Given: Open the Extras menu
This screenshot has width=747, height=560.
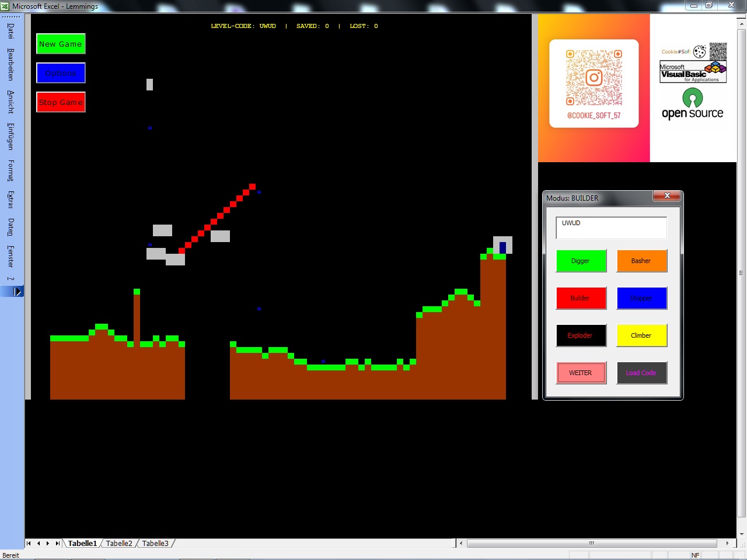Looking at the screenshot, I should tap(11, 199).
